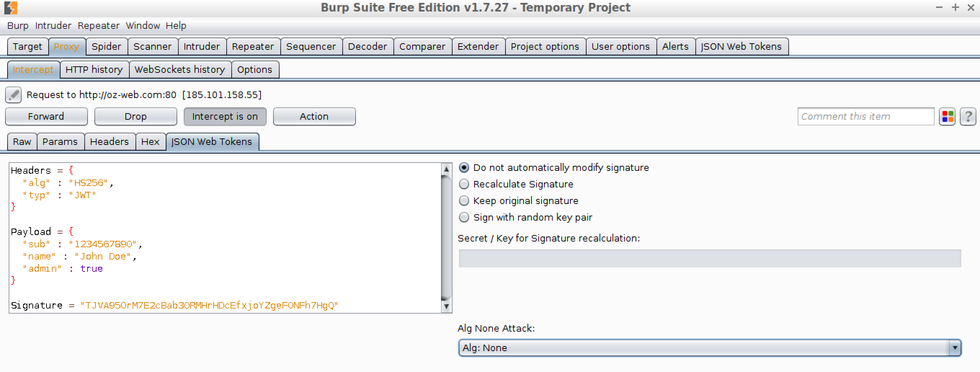Click the Comment this item field
The height and width of the screenshot is (372, 980).
865,116
